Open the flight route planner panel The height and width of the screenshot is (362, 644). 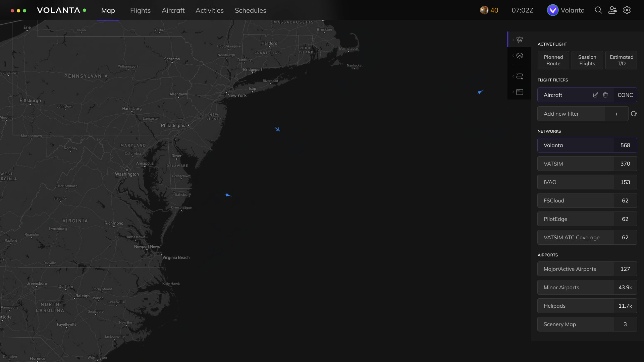pos(520,76)
